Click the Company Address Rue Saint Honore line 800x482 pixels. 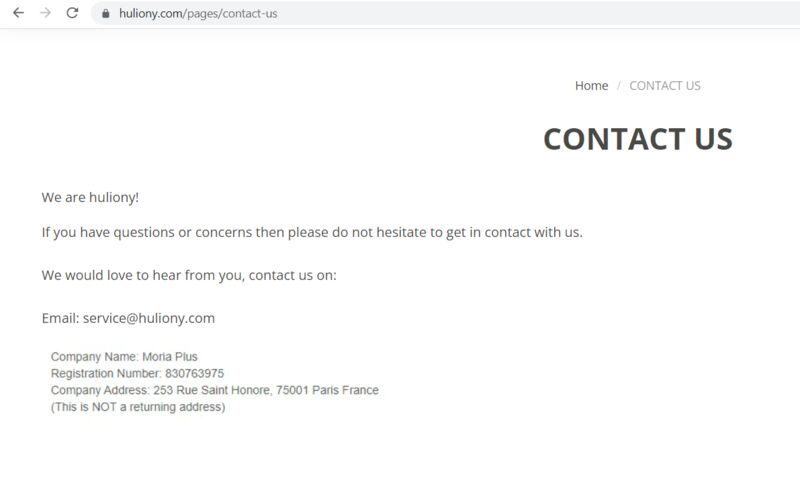point(215,390)
